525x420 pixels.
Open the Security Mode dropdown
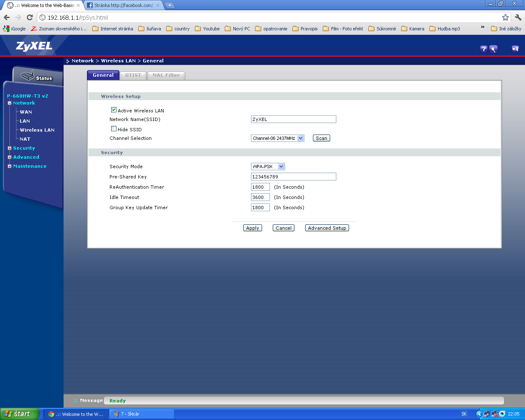(x=268, y=167)
